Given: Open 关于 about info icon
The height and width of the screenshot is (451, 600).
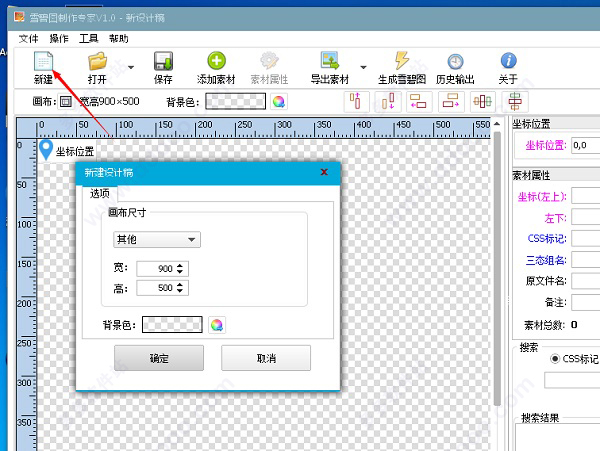Looking at the screenshot, I should [x=509, y=60].
